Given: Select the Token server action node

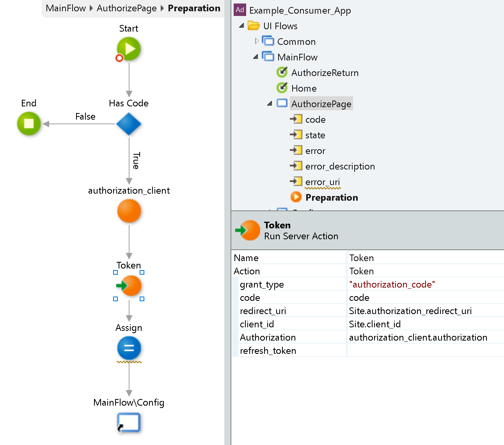Looking at the screenshot, I should tap(129, 286).
